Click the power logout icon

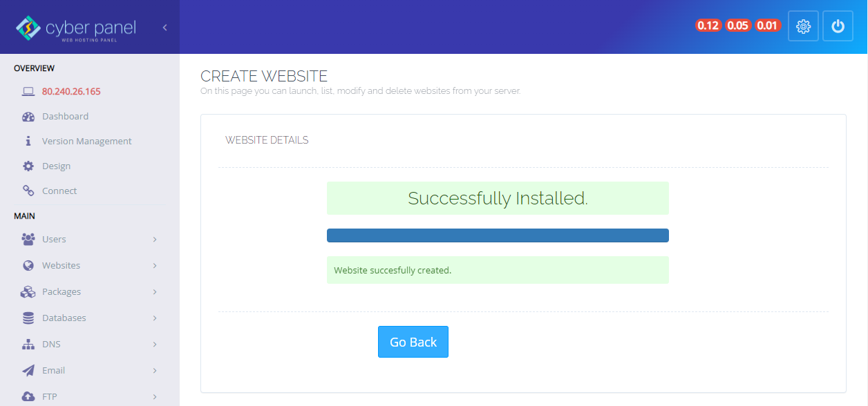click(x=838, y=26)
